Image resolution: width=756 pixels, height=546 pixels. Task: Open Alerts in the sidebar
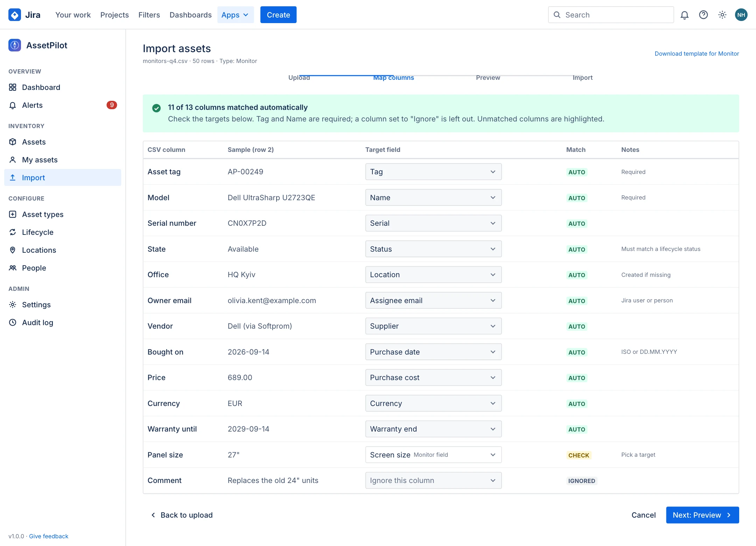click(x=63, y=105)
